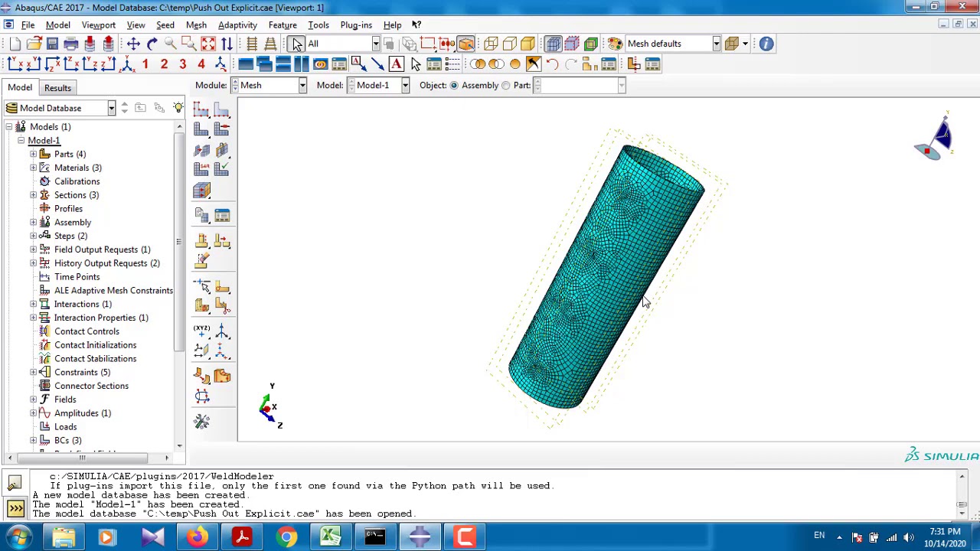Click the Magnify View tool

[170, 44]
